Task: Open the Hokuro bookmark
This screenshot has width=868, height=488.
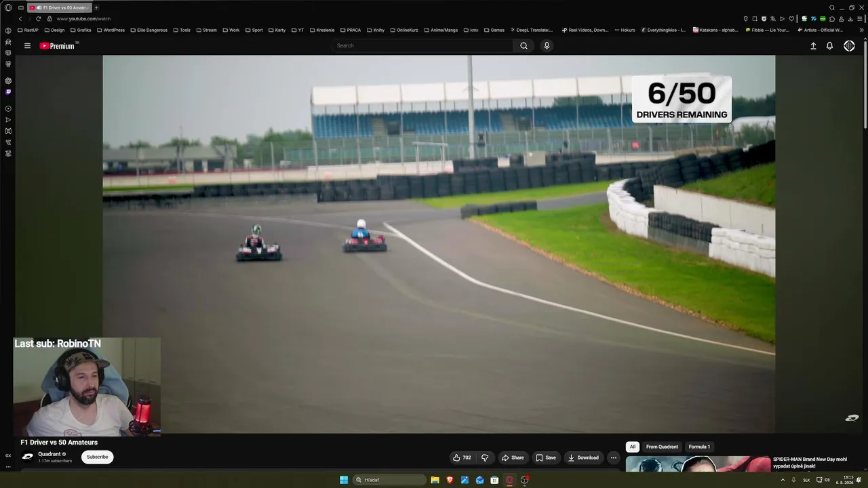Action: pyautogui.click(x=625, y=30)
